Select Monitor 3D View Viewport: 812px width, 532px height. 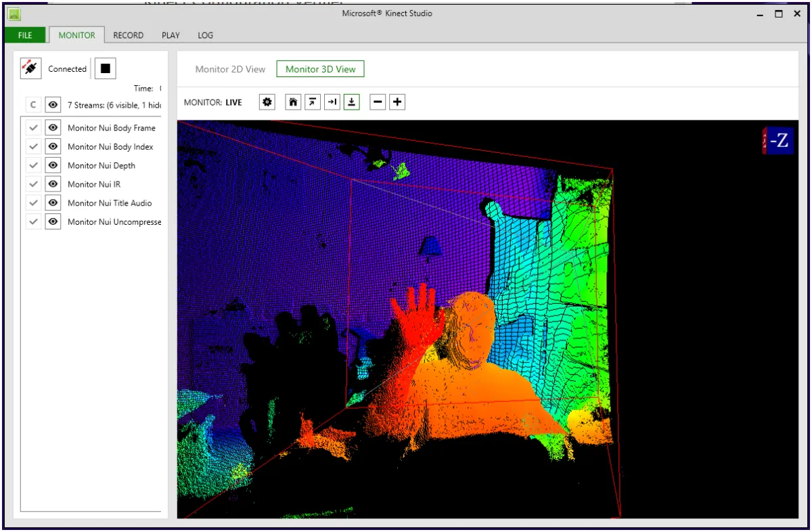(x=320, y=69)
